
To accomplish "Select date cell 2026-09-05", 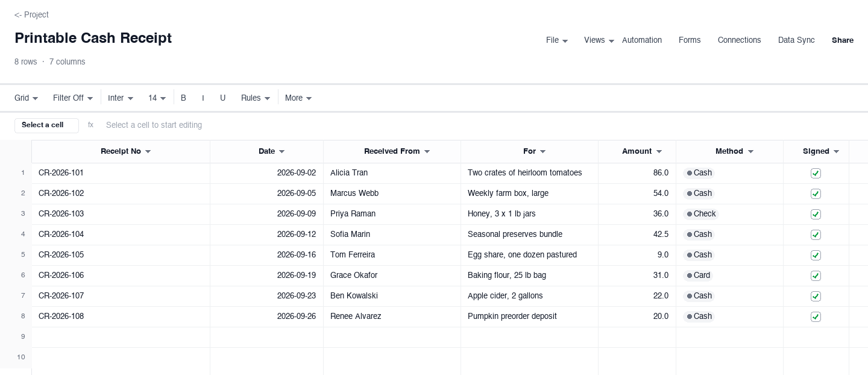I will coord(267,194).
